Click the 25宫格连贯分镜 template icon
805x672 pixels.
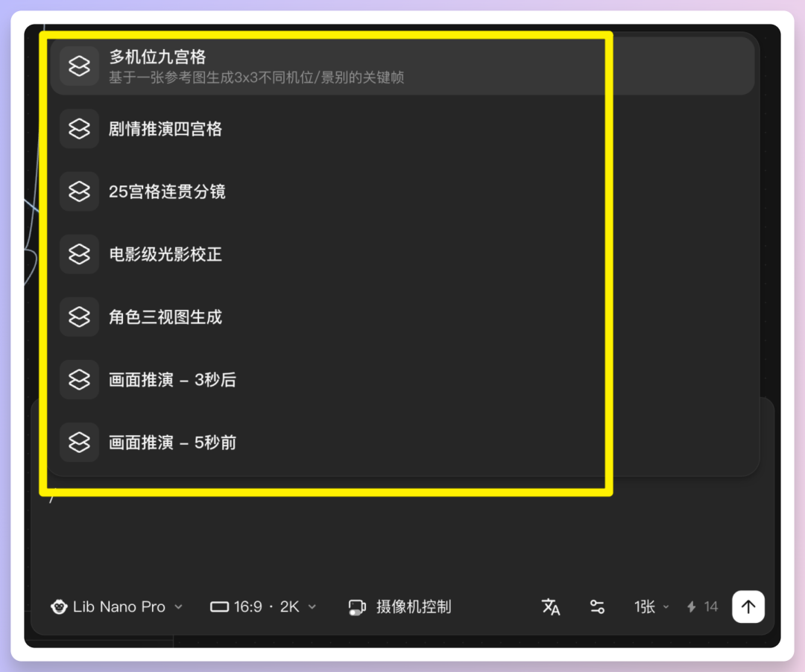[x=79, y=191]
